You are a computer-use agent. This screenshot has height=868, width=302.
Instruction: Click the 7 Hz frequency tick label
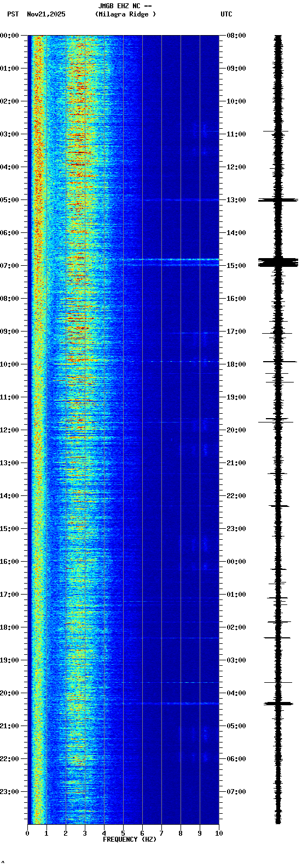pyautogui.click(x=161, y=833)
